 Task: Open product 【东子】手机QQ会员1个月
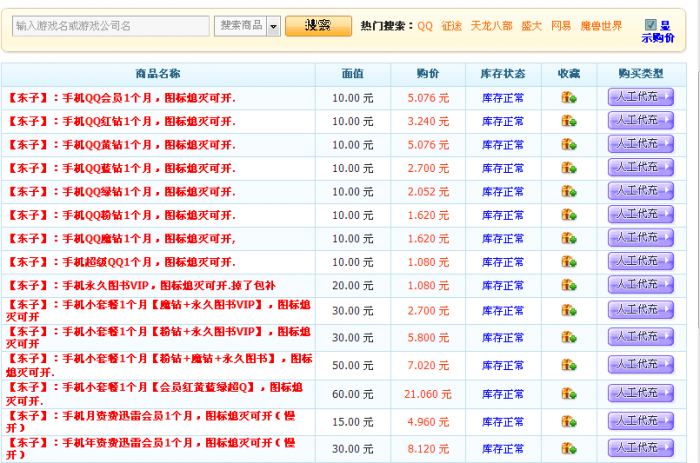[x=121, y=98]
